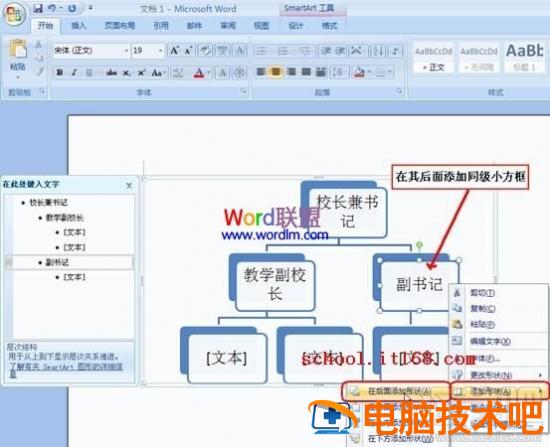The image size is (550, 447).
Task: Open the 引用 ribbon tab
Action: point(161,26)
